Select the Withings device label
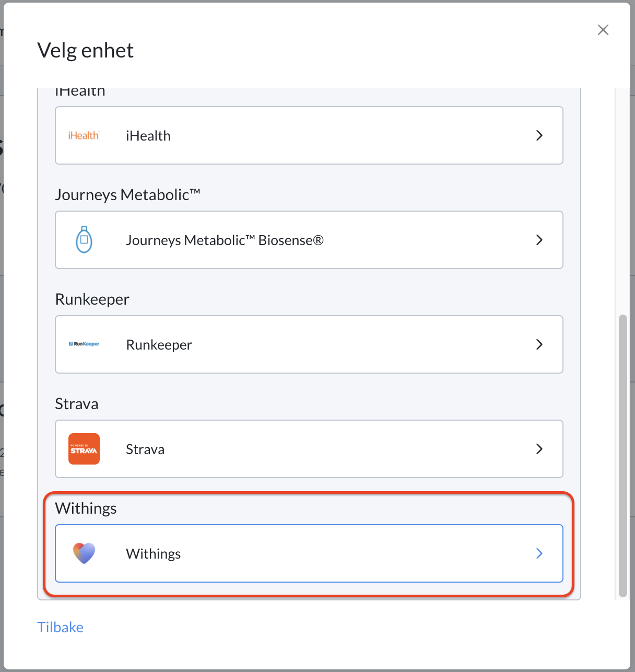The image size is (635, 672). [154, 554]
